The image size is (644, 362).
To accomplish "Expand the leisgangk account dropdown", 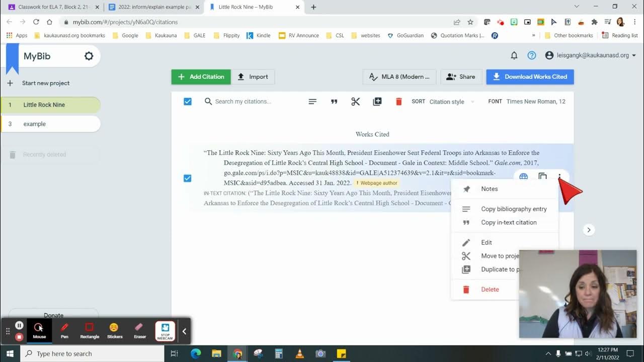I will (591, 55).
